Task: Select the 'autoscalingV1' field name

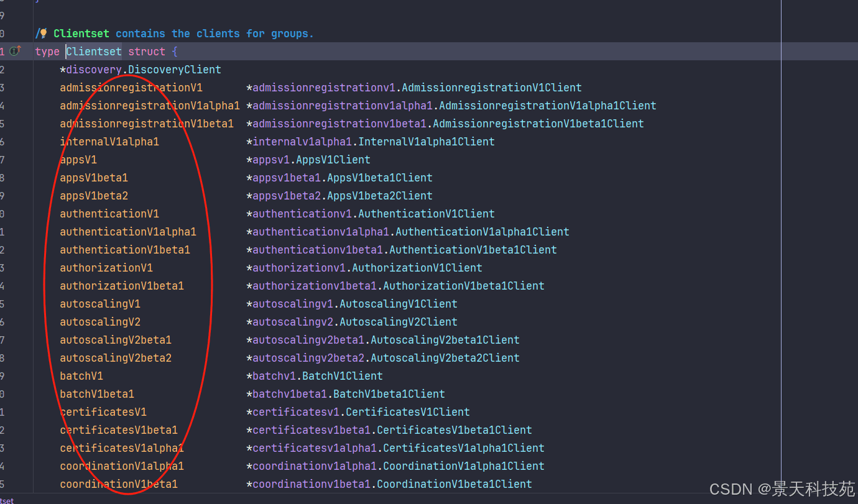Action: (100, 304)
